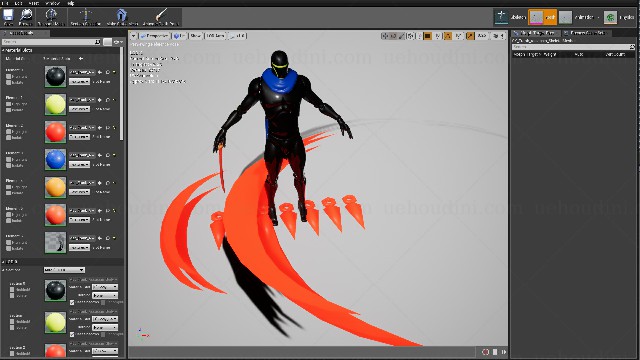Click the play forward button under viewport
This screenshot has height=360, width=640.
pyautogui.click(x=504, y=352)
